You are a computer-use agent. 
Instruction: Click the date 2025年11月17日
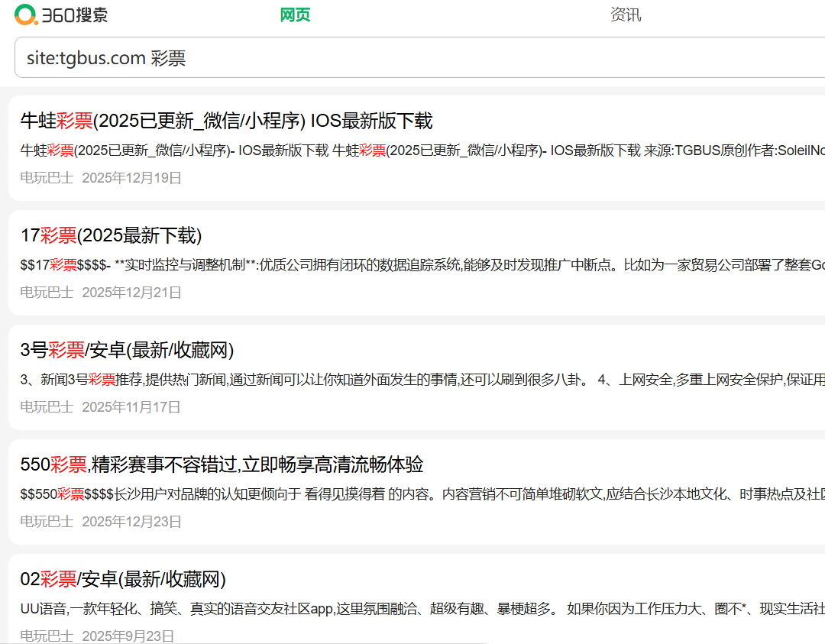coord(131,407)
